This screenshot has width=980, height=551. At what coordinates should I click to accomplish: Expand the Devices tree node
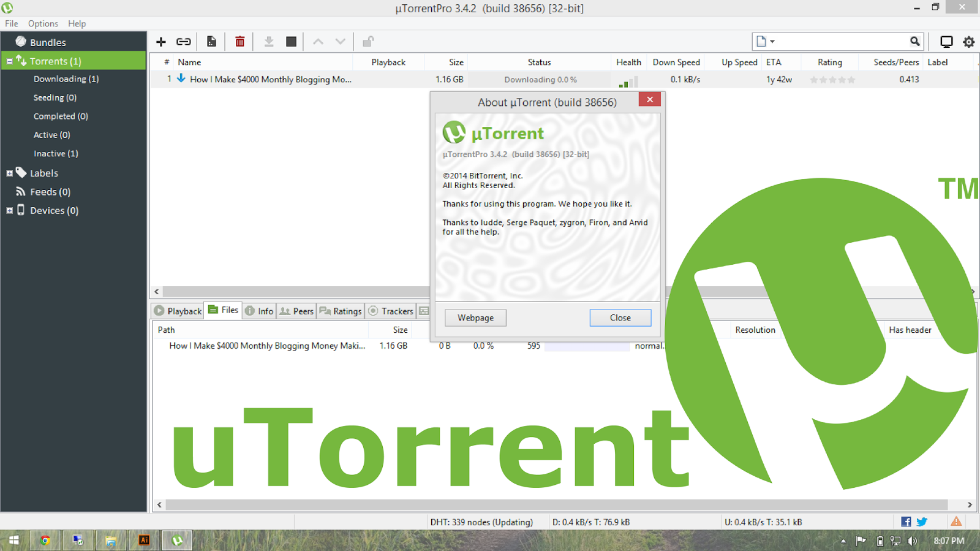[x=10, y=211]
